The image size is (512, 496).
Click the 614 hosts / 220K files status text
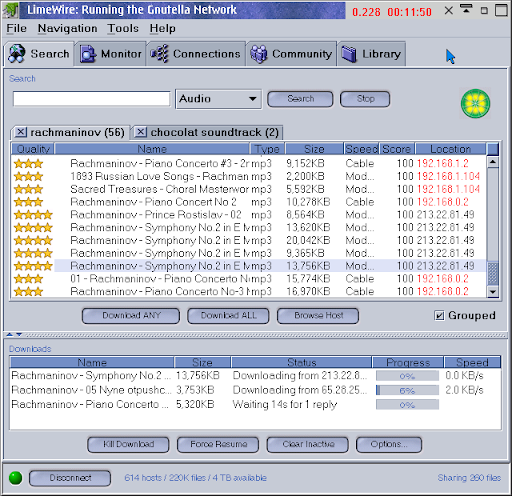point(195,478)
